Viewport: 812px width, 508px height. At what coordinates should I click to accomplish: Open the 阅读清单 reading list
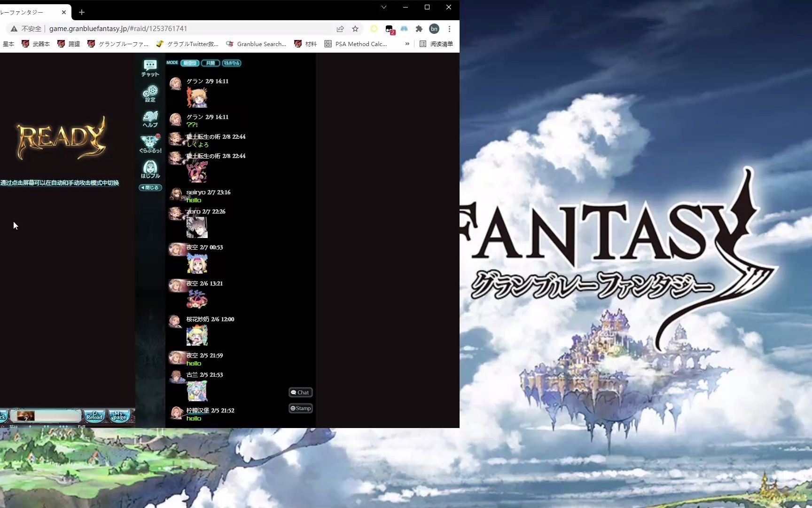[x=436, y=44]
